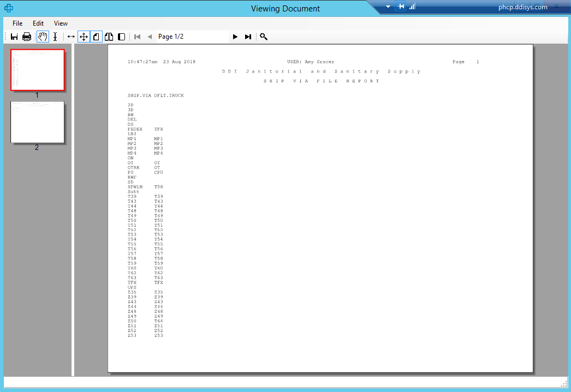Select page 2 thumbnail
This screenshot has height=392, width=571.
(37, 122)
